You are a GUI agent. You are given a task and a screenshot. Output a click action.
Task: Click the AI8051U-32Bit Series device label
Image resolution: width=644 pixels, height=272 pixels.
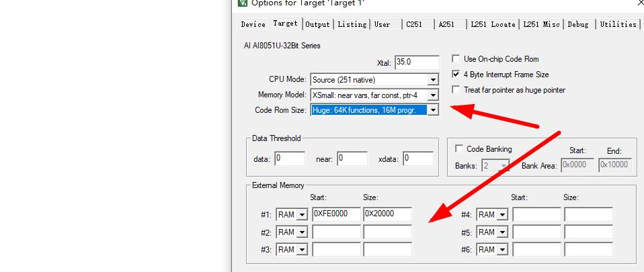coord(282,46)
